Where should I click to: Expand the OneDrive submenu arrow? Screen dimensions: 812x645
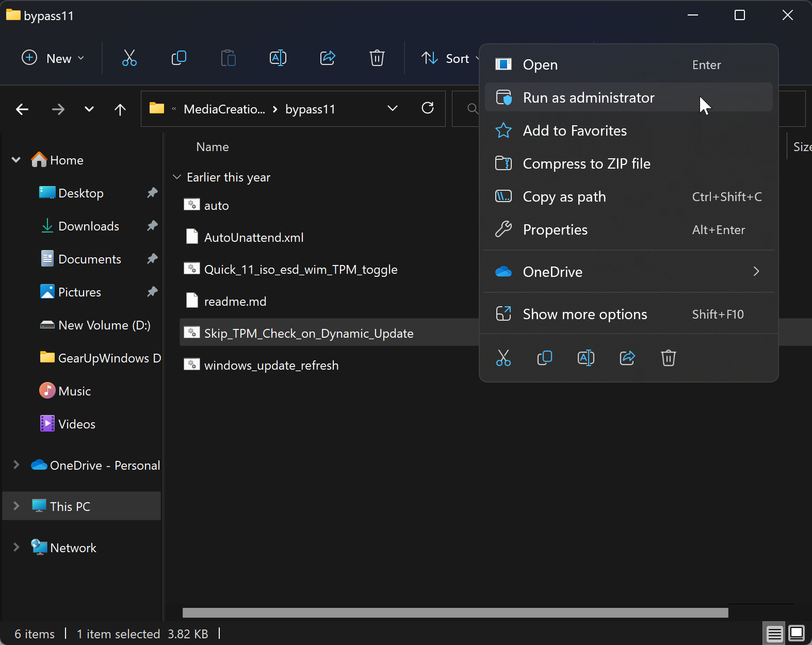(x=756, y=271)
